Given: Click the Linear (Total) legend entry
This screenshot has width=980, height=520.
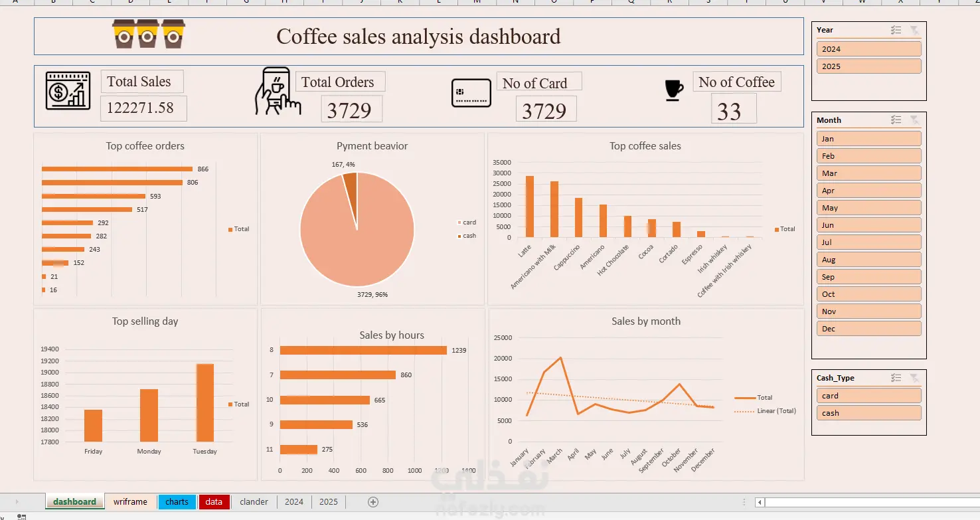Looking at the screenshot, I should pos(766,411).
